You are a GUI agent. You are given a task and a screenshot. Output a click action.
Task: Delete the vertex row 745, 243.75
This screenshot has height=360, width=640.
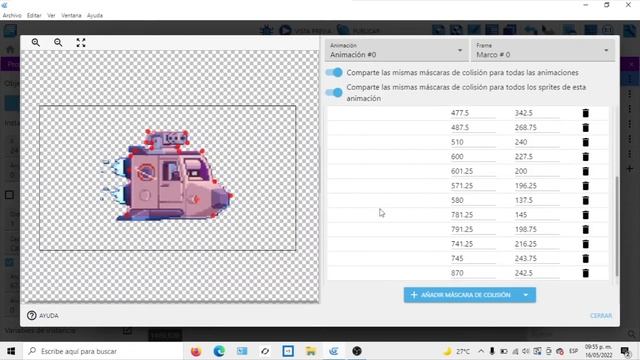pyautogui.click(x=585, y=258)
